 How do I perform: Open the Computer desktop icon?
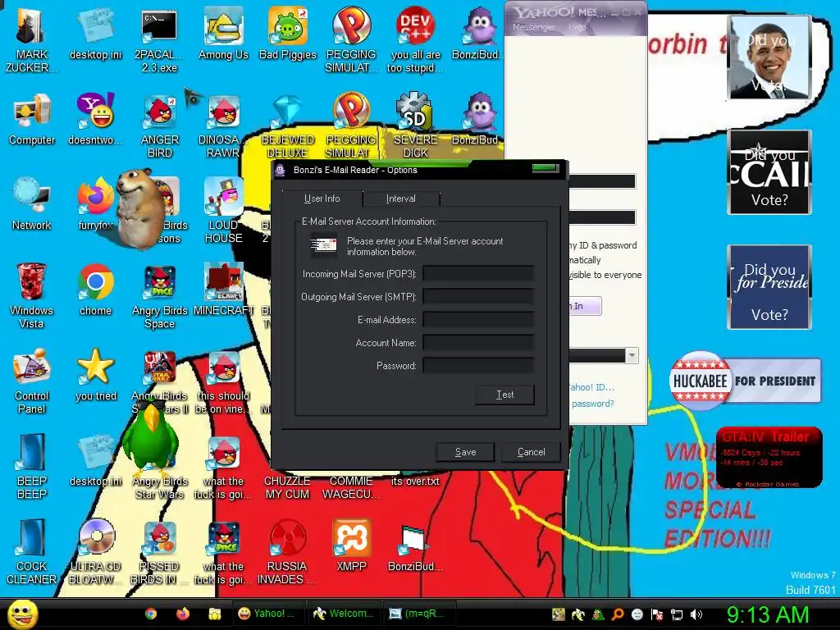coord(32,119)
